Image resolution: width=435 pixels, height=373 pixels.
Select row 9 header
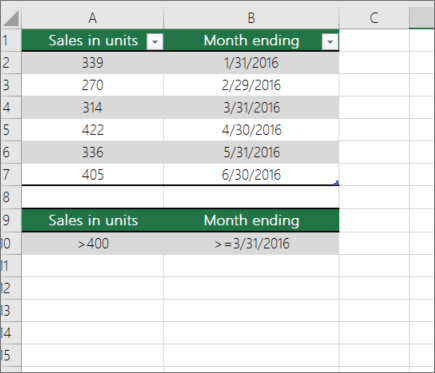pos(11,220)
